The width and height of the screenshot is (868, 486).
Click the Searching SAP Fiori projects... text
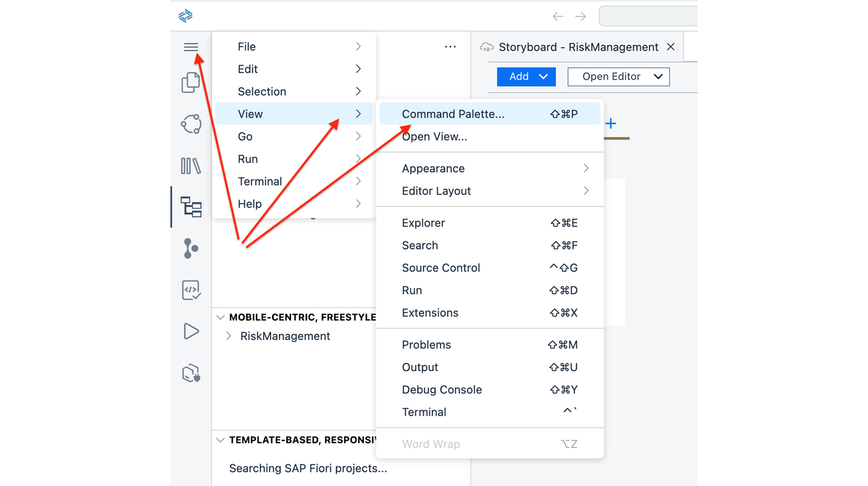click(308, 468)
